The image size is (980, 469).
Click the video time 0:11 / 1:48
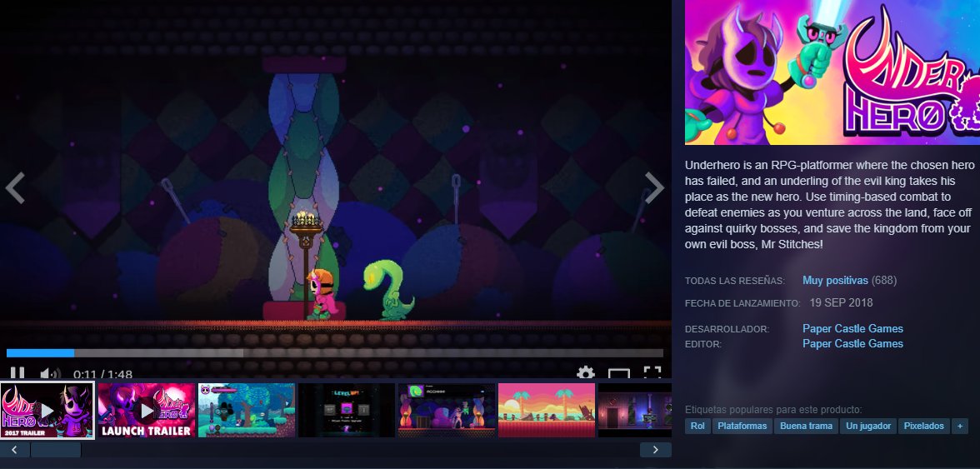click(x=102, y=375)
